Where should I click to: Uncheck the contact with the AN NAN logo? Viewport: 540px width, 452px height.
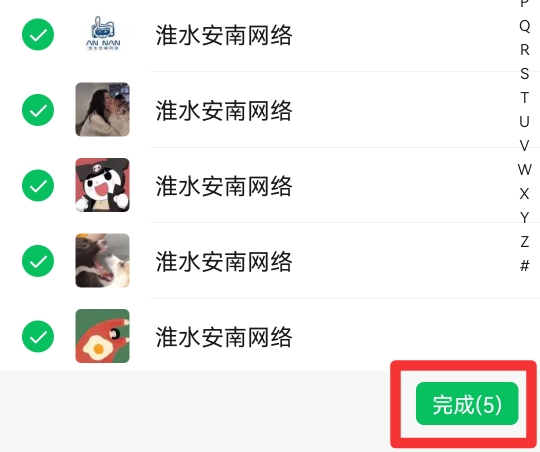tap(38, 34)
